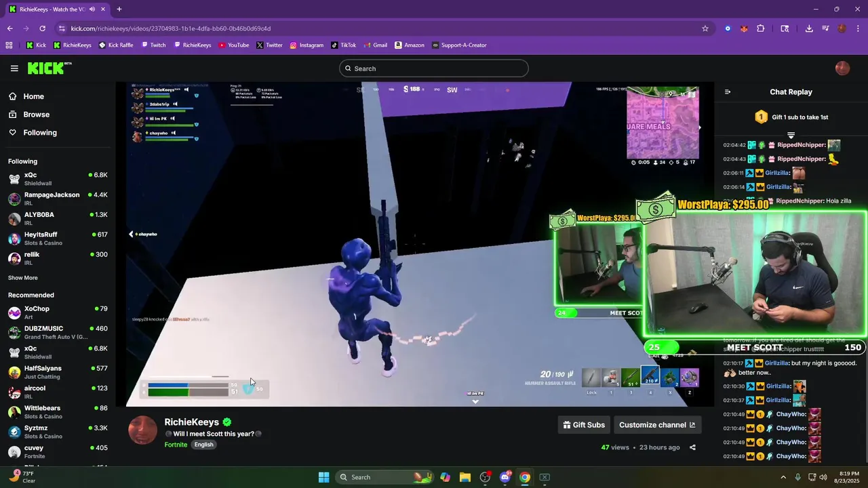
Task: Open Support-A-Creator bookmark
Action: point(459,45)
